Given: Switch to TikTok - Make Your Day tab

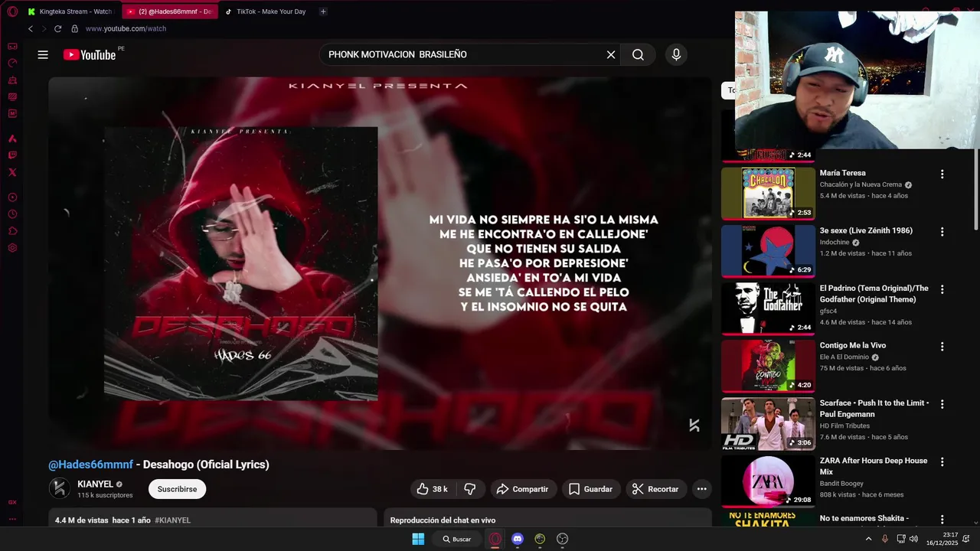Looking at the screenshot, I should (x=266, y=11).
